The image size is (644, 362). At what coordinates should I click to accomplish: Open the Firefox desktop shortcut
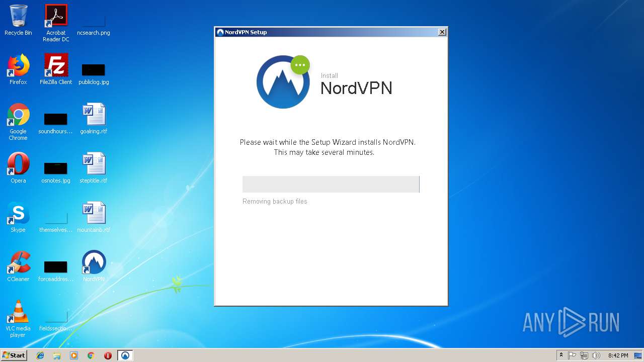click(18, 69)
